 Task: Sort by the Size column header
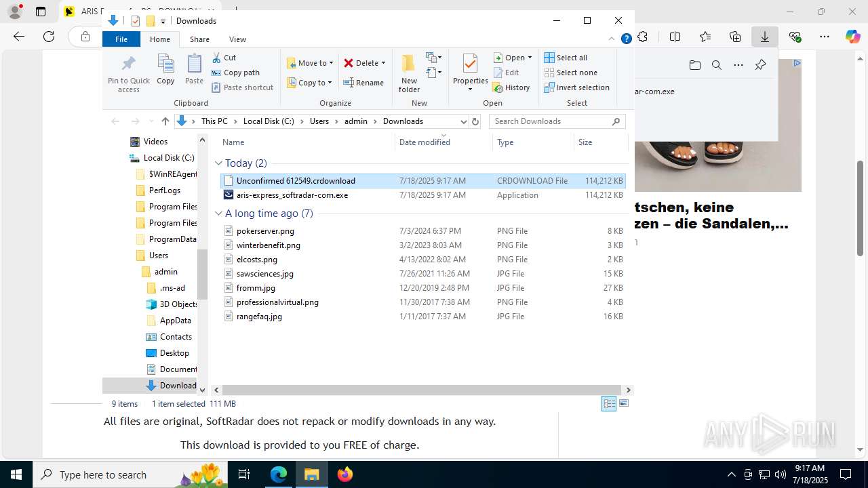[585, 142]
